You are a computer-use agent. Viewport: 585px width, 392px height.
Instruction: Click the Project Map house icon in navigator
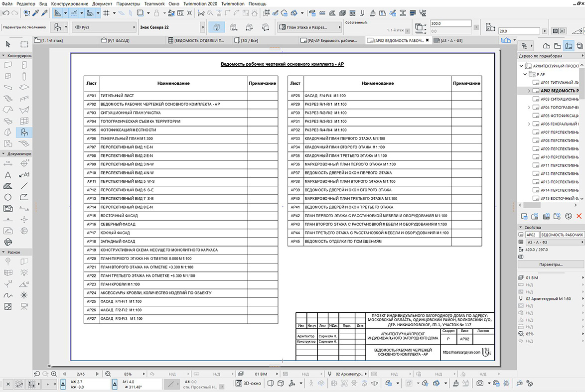click(547, 46)
